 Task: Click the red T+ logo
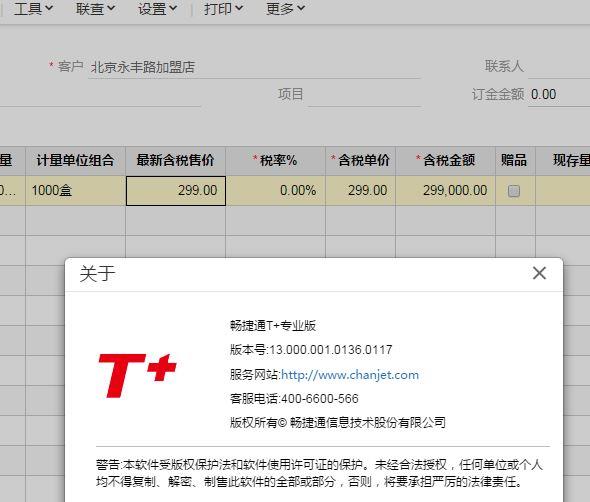point(137,375)
